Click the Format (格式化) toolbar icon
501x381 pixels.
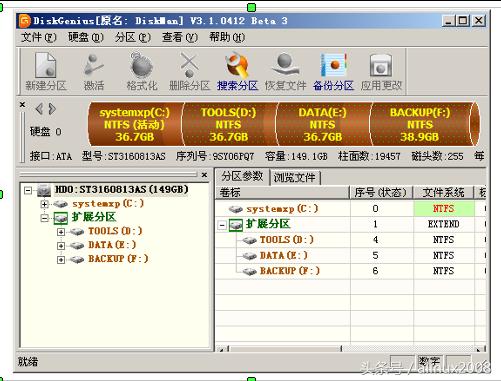pos(141,65)
